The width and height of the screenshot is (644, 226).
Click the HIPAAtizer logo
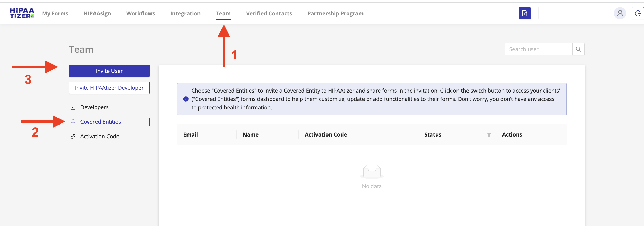tap(22, 13)
